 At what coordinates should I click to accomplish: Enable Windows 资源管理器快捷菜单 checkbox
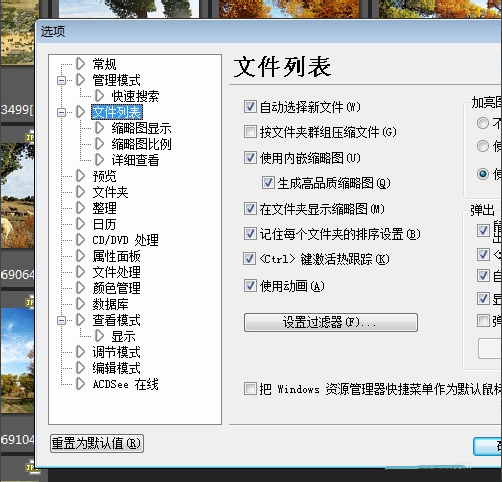tap(250, 389)
